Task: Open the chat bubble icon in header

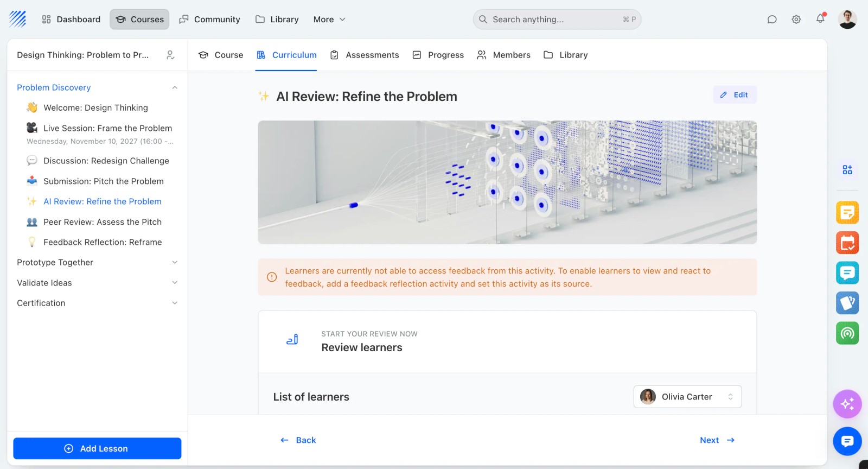Action: pos(772,20)
